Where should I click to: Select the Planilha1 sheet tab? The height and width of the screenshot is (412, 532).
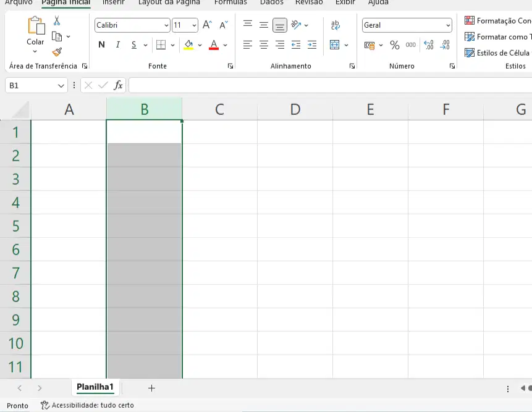coord(95,387)
